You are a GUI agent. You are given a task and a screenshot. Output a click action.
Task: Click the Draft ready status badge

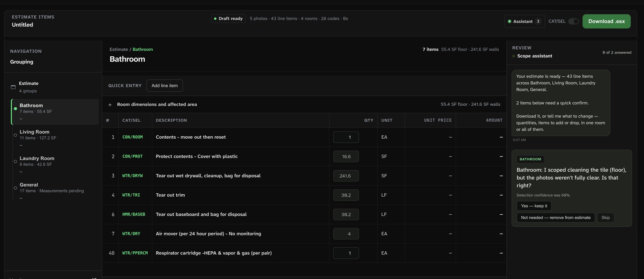228,18
